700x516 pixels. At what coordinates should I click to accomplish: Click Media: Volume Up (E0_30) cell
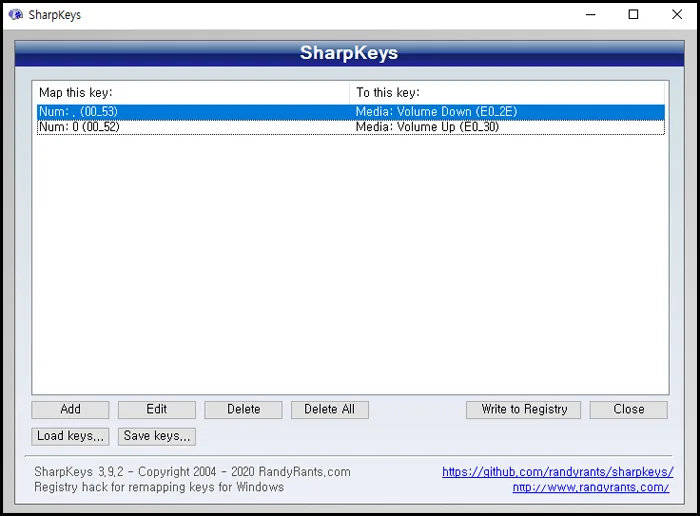pos(427,127)
